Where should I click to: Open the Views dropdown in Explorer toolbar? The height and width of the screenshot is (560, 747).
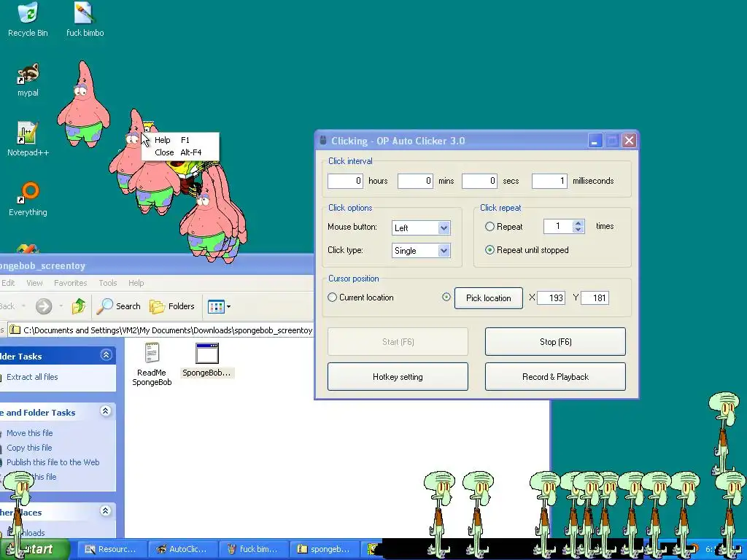[219, 306]
